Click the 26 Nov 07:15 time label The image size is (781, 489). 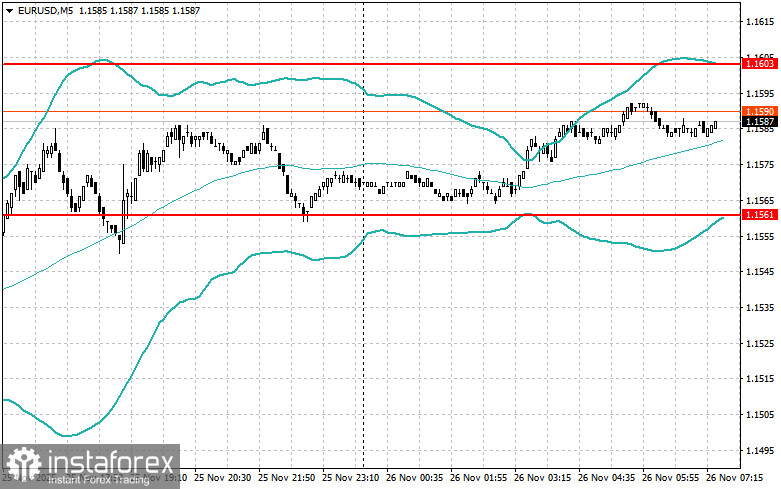pos(735,477)
